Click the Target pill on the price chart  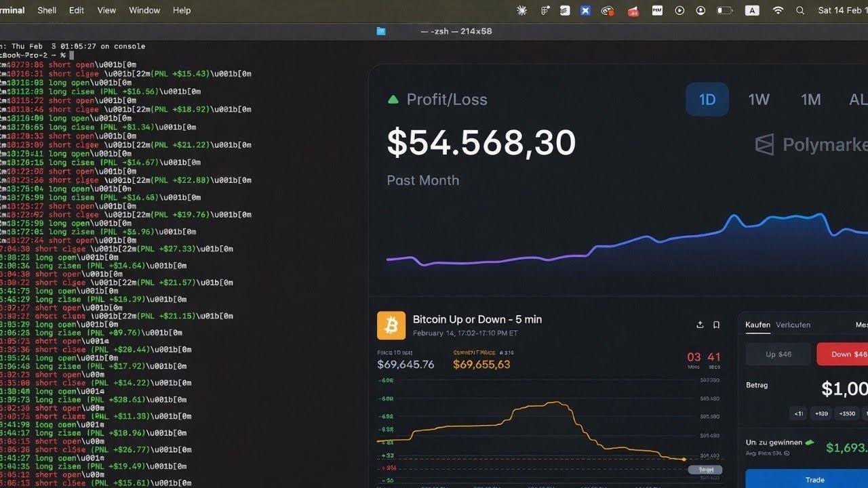705,470
